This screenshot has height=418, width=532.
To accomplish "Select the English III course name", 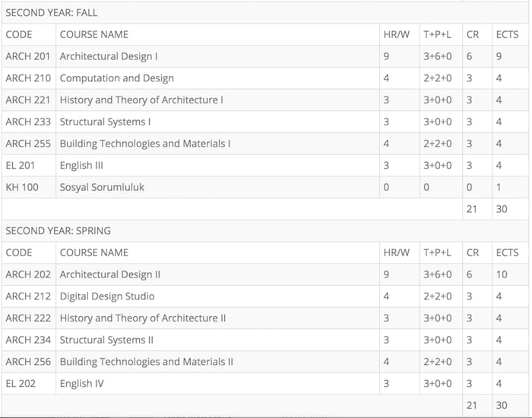I will [x=81, y=166].
